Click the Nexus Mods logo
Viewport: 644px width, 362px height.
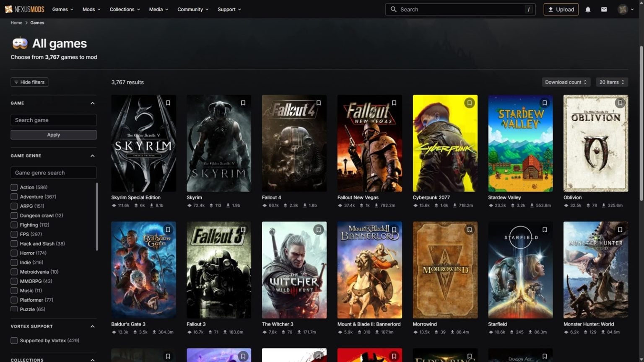click(x=24, y=9)
